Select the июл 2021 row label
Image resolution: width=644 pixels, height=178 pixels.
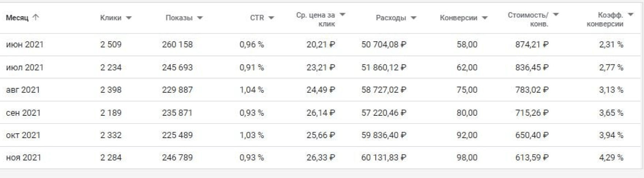coord(25,67)
